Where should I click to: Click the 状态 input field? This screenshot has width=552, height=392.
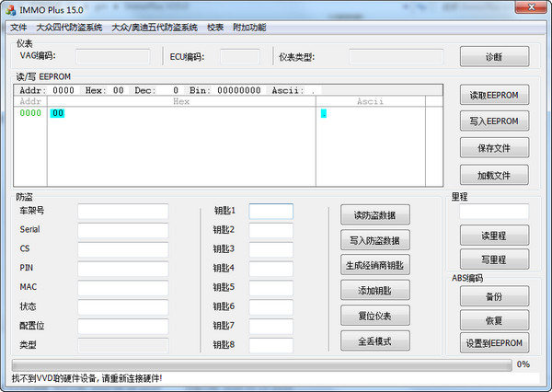click(x=123, y=307)
